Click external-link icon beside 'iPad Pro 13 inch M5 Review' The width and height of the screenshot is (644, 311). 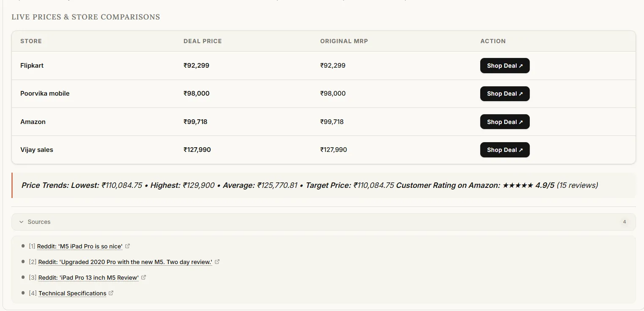(x=143, y=277)
